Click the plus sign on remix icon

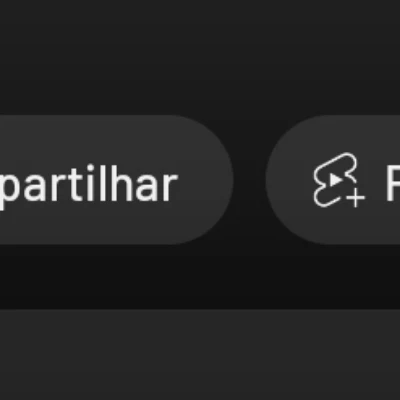click(356, 197)
